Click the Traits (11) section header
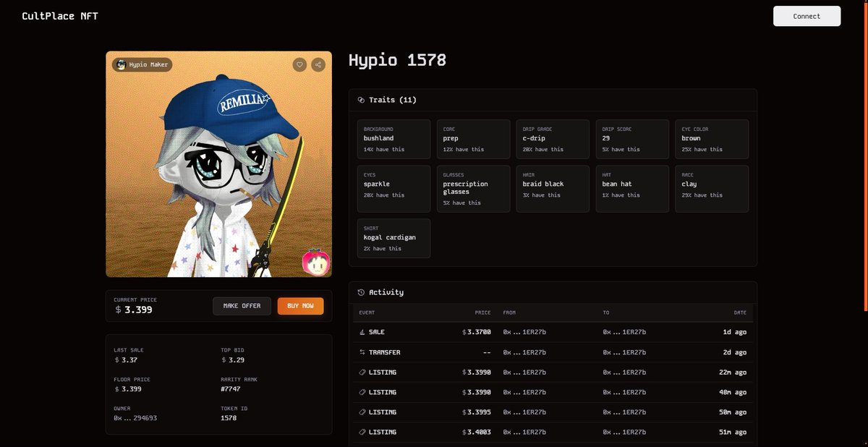This screenshot has width=868, height=447. [393, 100]
